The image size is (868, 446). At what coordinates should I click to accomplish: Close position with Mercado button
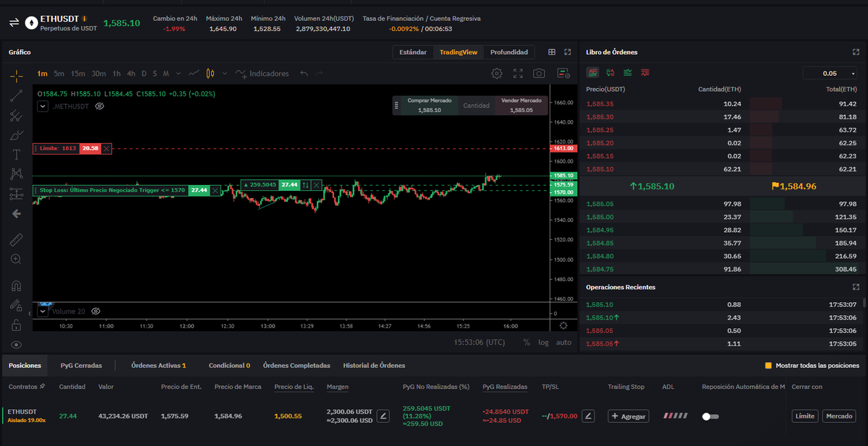838,416
